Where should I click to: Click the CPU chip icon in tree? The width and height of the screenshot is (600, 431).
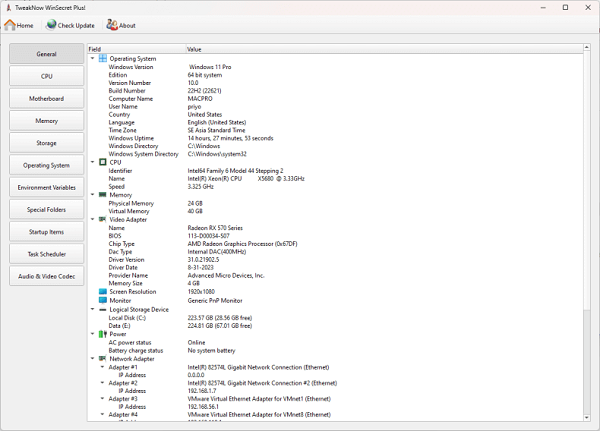pyautogui.click(x=103, y=162)
